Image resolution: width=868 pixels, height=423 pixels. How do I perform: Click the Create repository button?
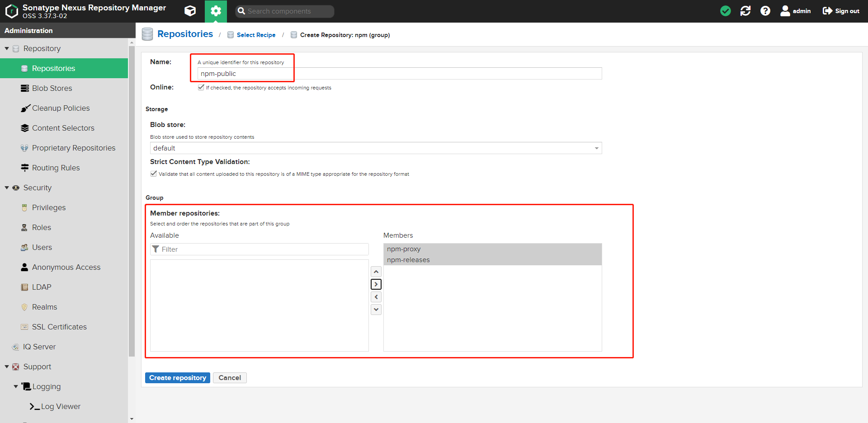tap(178, 378)
